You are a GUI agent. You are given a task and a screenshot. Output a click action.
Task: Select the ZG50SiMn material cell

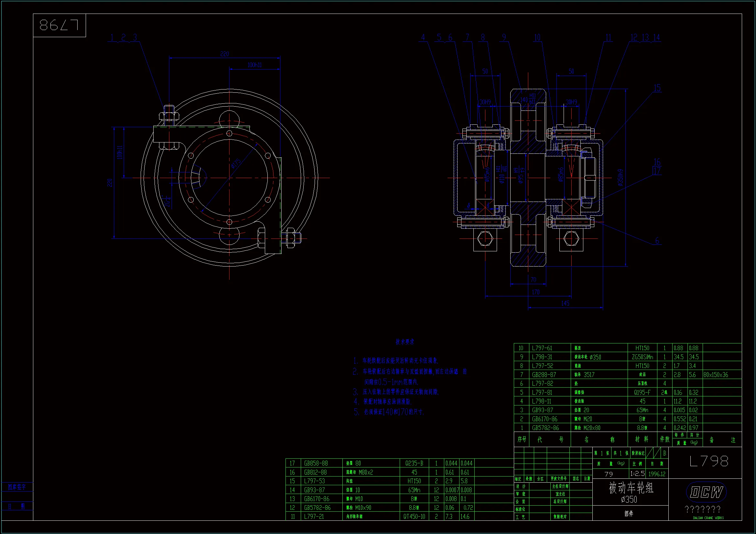642,357
